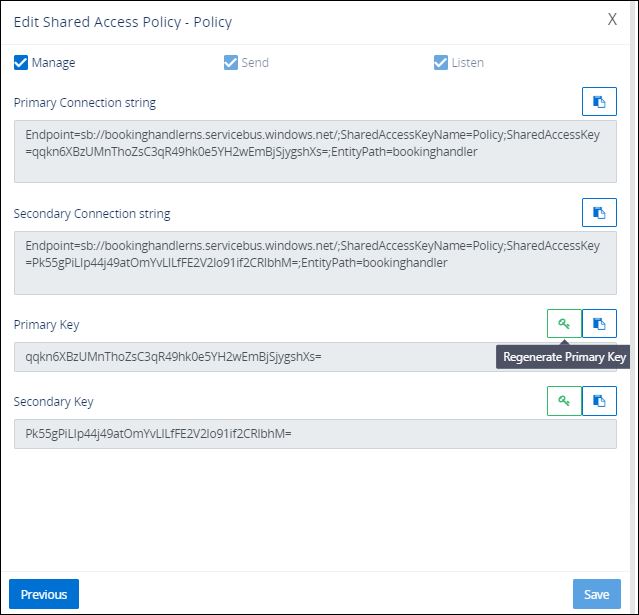Click the Regenerate Primary Key tooltip
Screen dimensions: 639x615
[x=564, y=357]
